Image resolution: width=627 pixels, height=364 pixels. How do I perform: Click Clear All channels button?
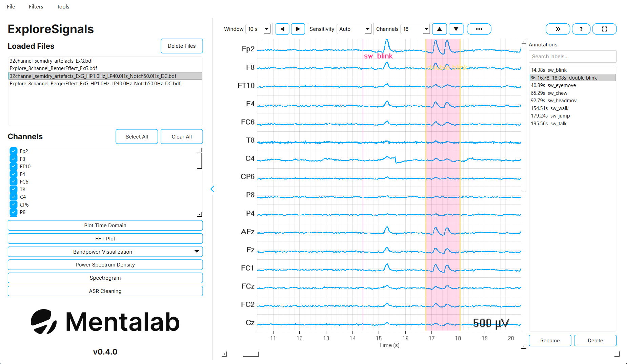click(x=182, y=136)
